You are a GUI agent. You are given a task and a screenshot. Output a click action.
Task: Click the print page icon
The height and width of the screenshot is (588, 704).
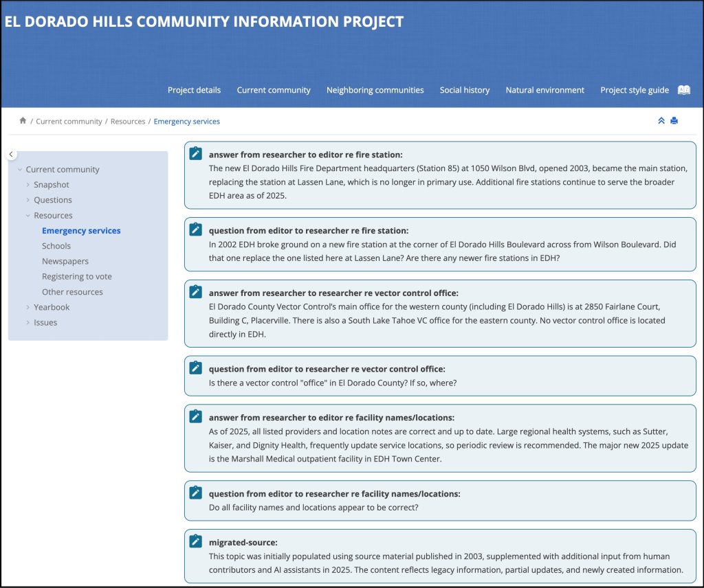[x=674, y=121]
